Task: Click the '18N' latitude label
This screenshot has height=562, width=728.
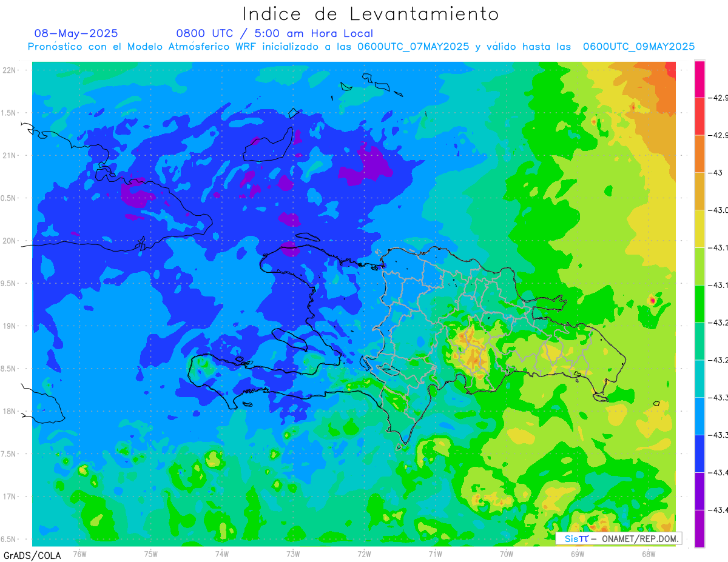Action: tap(10, 412)
